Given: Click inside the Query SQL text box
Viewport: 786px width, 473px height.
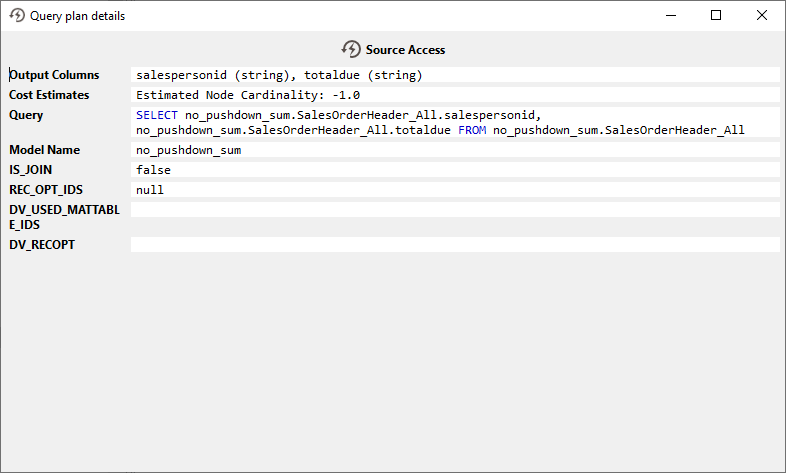Looking at the screenshot, I should coord(454,123).
